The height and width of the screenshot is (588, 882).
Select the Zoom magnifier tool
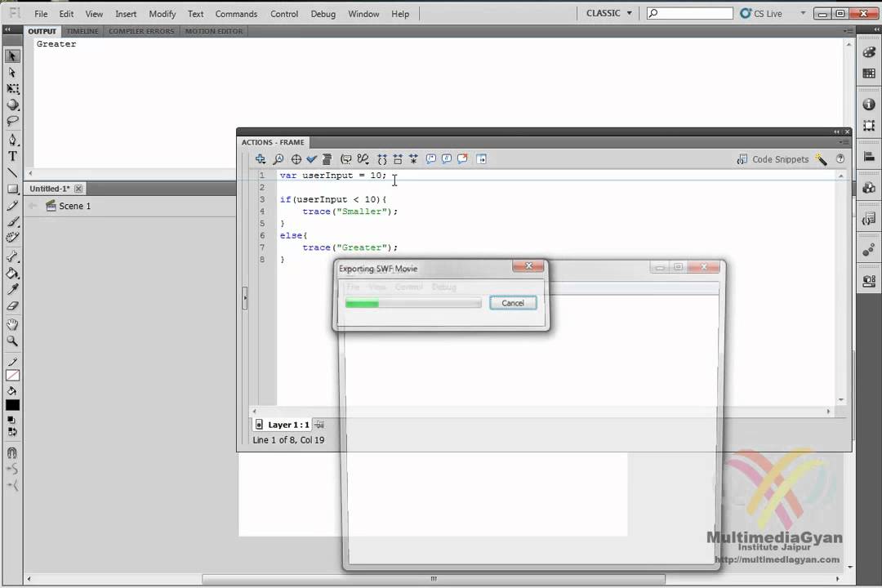point(12,341)
